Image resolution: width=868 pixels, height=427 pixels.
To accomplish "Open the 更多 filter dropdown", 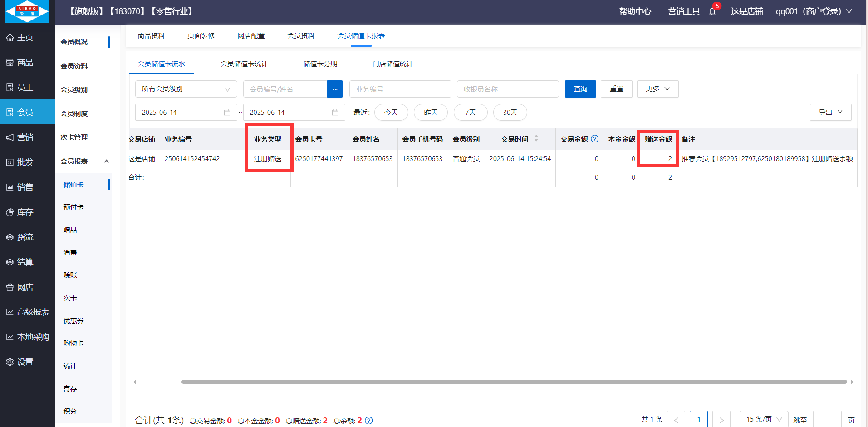I will (657, 89).
